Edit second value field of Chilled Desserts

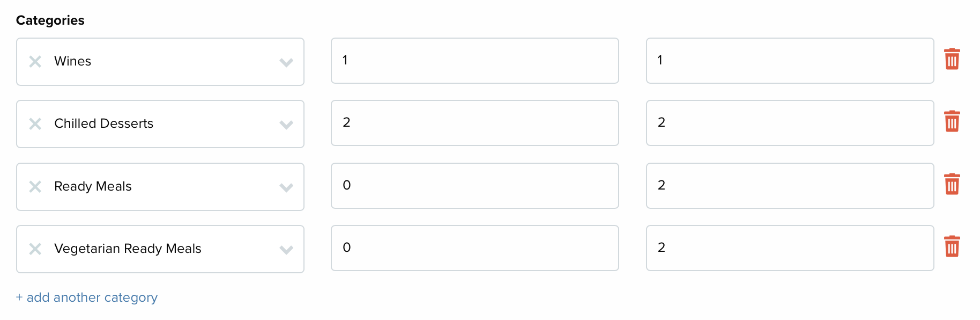[790, 123]
